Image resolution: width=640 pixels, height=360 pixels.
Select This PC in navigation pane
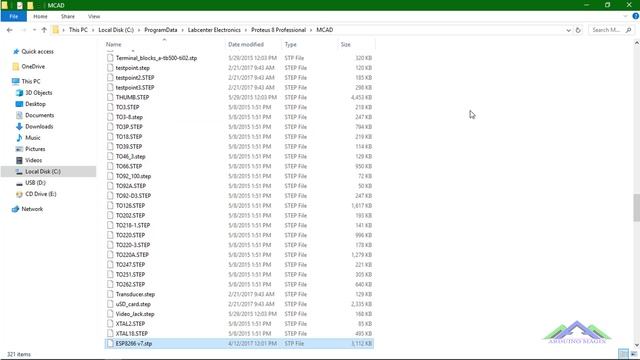click(x=31, y=81)
